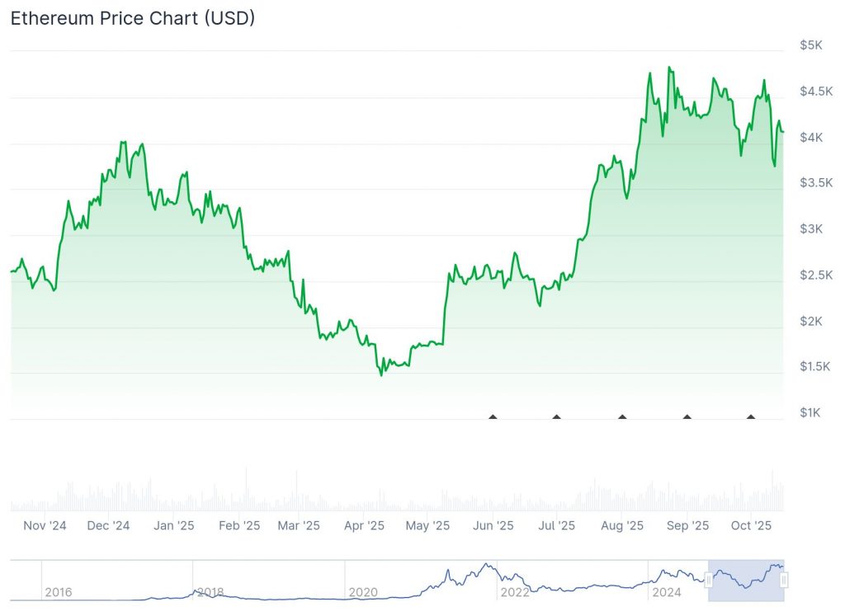Click the 2022 label in the navigator

(x=515, y=592)
